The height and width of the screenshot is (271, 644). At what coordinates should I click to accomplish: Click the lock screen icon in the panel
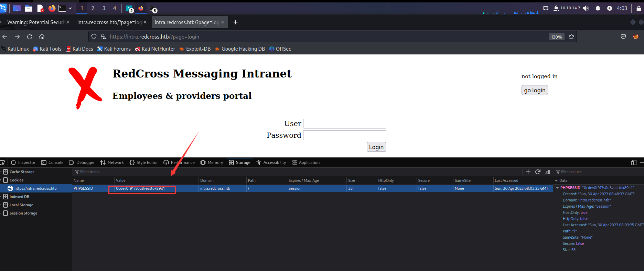point(639,8)
